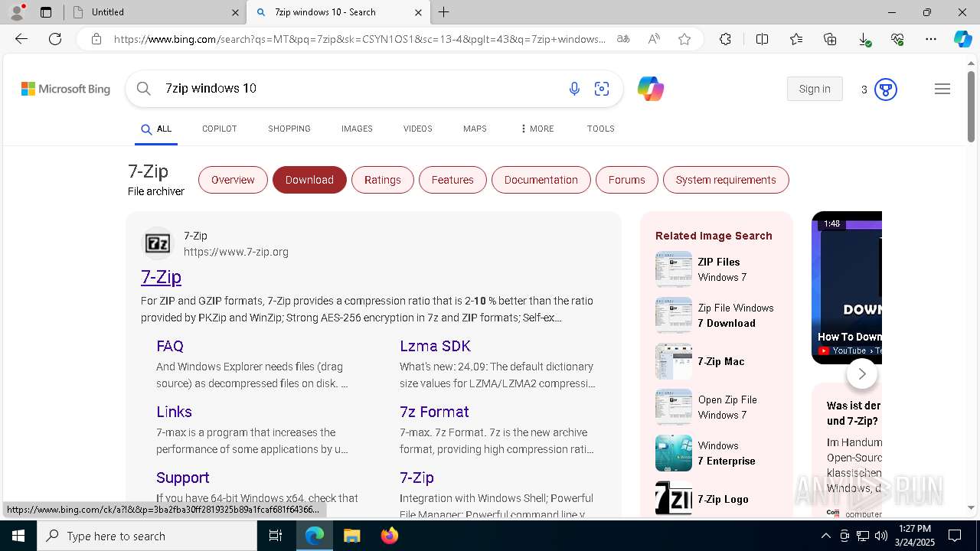Select the VIDEOS search tab
The height and width of the screenshot is (551, 980).
click(418, 129)
